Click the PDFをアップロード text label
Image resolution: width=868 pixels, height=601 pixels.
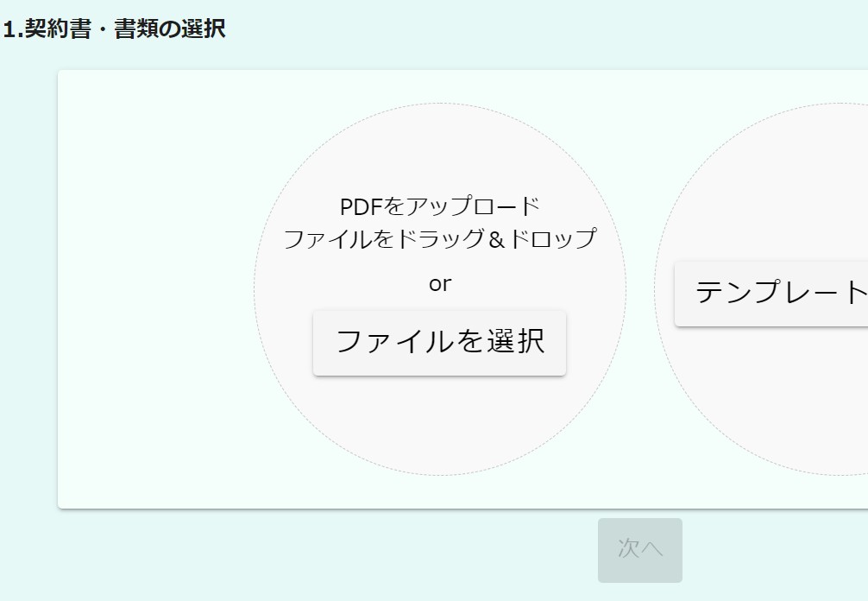(439, 207)
